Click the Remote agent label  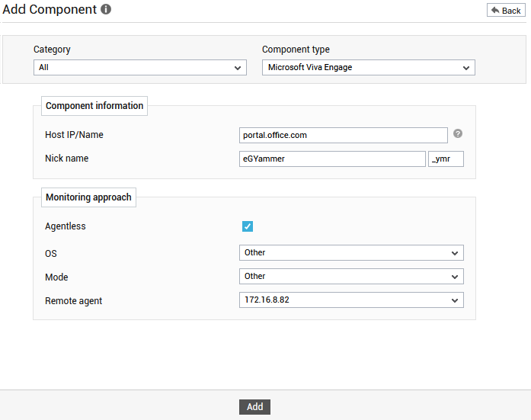click(73, 301)
